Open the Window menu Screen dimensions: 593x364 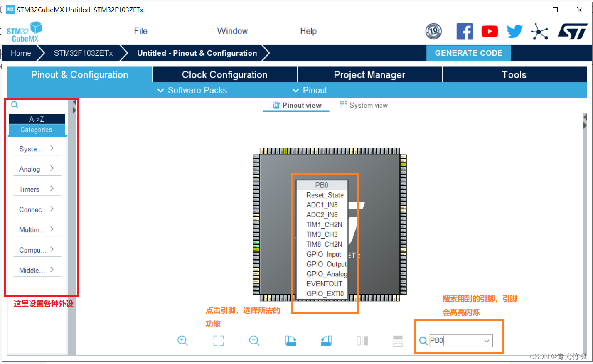[x=232, y=31]
